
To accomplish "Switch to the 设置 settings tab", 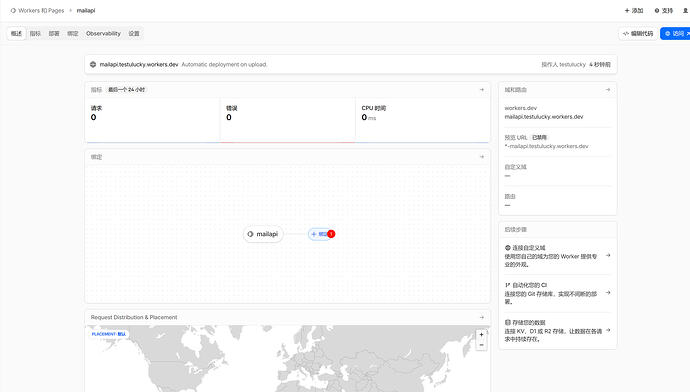I will (x=134, y=33).
